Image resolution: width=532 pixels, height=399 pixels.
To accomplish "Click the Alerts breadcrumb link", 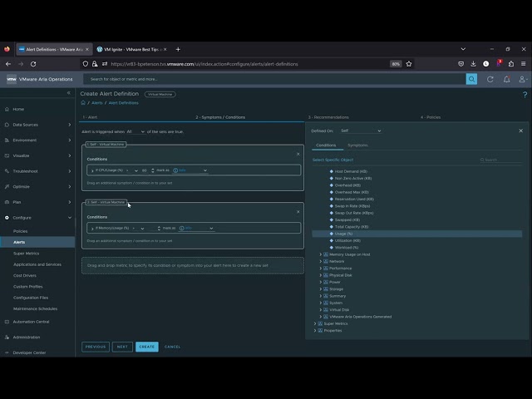I will point(97,103).
